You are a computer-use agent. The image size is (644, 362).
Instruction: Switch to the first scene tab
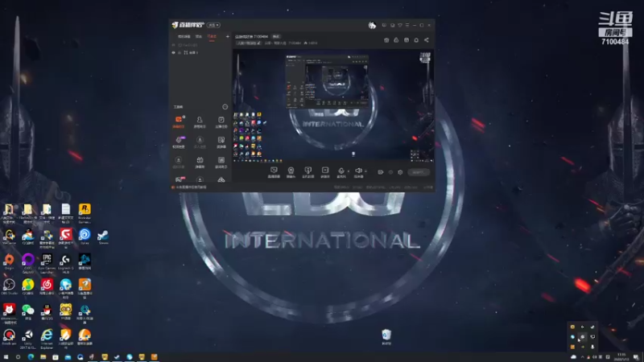pos(184,36)
